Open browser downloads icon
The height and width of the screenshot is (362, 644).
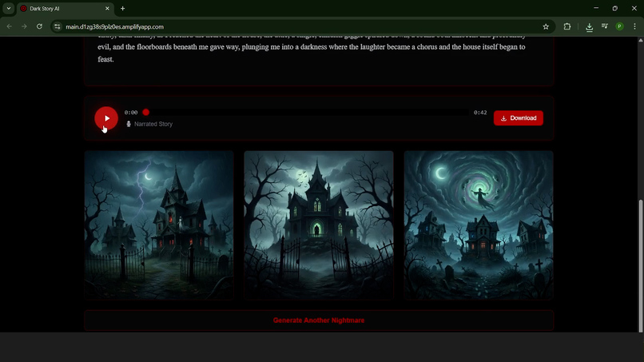coord(589,26)
